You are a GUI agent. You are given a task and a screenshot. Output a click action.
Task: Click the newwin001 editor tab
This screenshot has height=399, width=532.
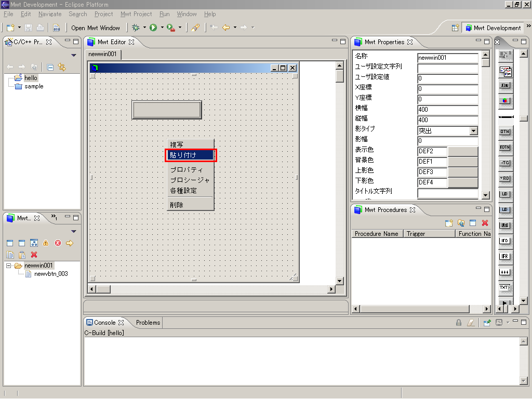coord(102,54)
